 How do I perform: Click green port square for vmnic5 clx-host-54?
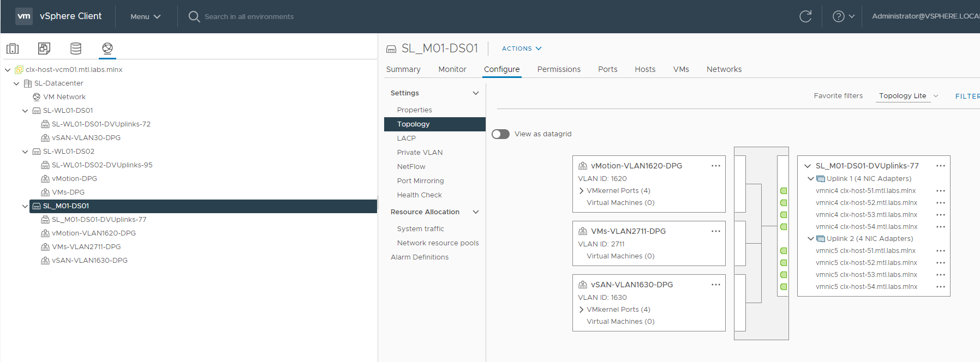[x=784, y=287]
